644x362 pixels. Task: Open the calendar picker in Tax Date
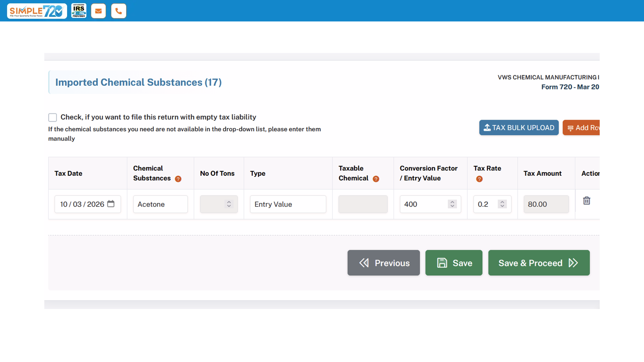pos(111,204)
